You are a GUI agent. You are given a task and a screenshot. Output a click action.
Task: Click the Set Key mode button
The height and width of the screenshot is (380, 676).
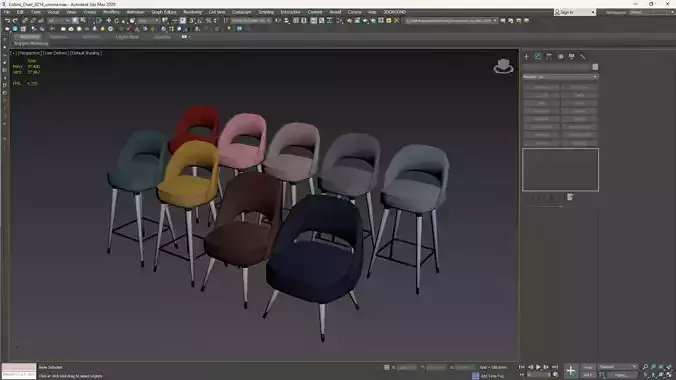(588, 375)
